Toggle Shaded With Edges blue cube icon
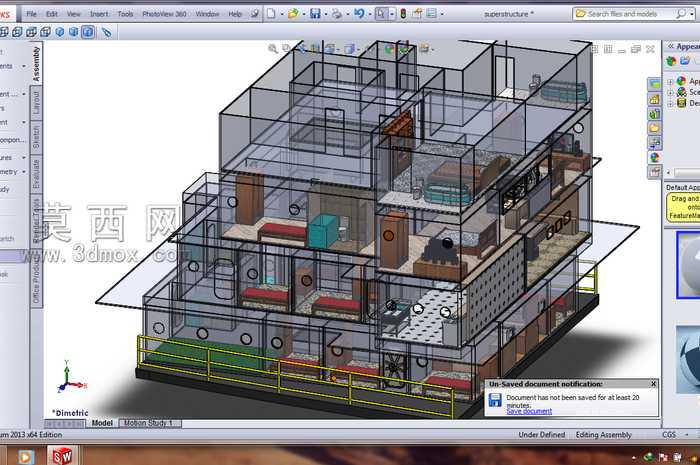 pyautogui.click(x=74, y=32)
